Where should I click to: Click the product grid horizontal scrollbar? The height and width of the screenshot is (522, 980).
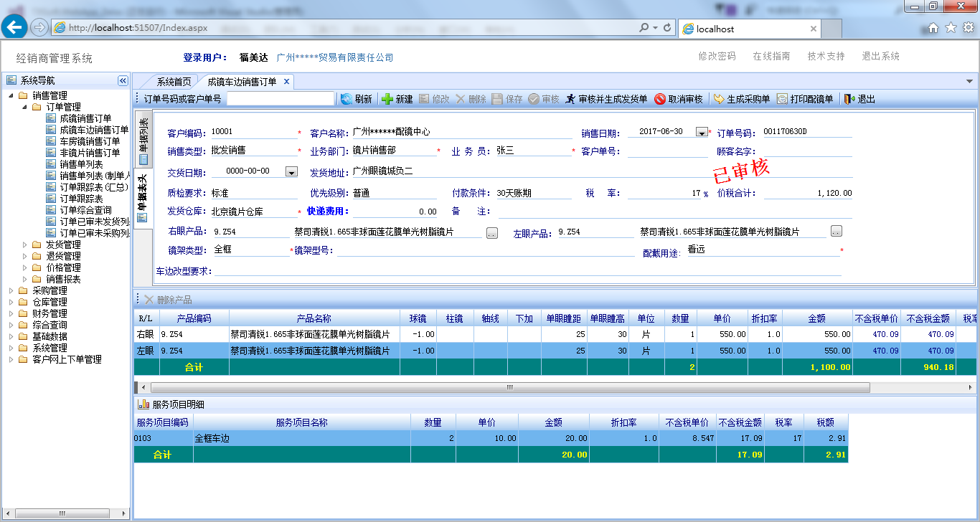pos(510,387)
